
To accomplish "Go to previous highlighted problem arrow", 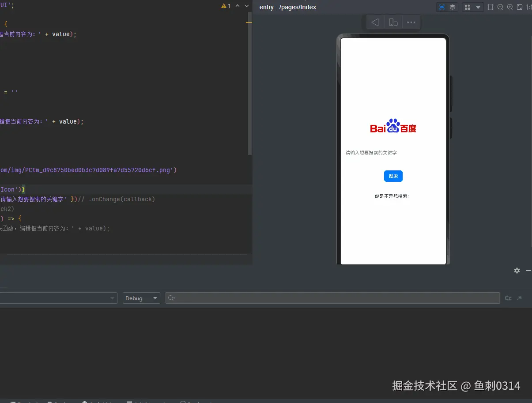I will 238,6.
